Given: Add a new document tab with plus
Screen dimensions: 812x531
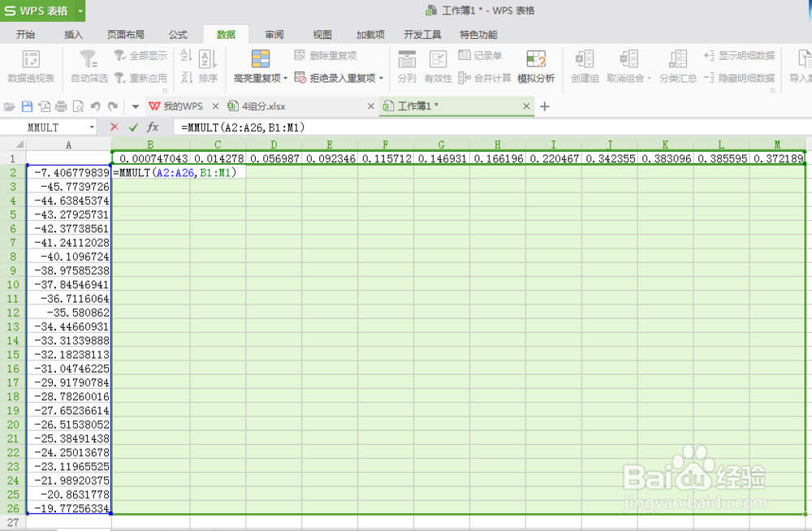Looking at the screenshot, I should click(x=544, y=106).
